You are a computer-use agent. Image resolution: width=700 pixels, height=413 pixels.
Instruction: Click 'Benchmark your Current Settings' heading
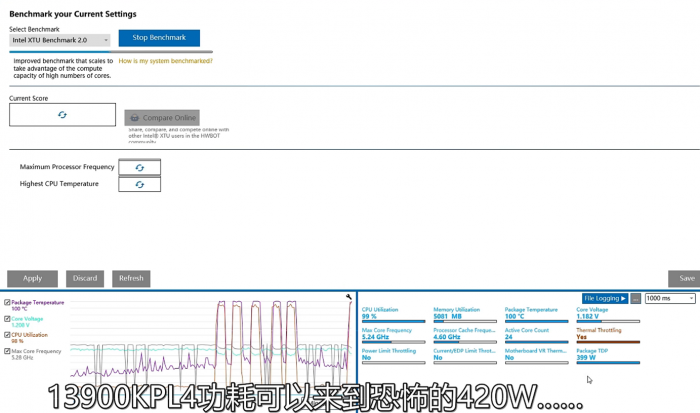[x=73, y=14]
